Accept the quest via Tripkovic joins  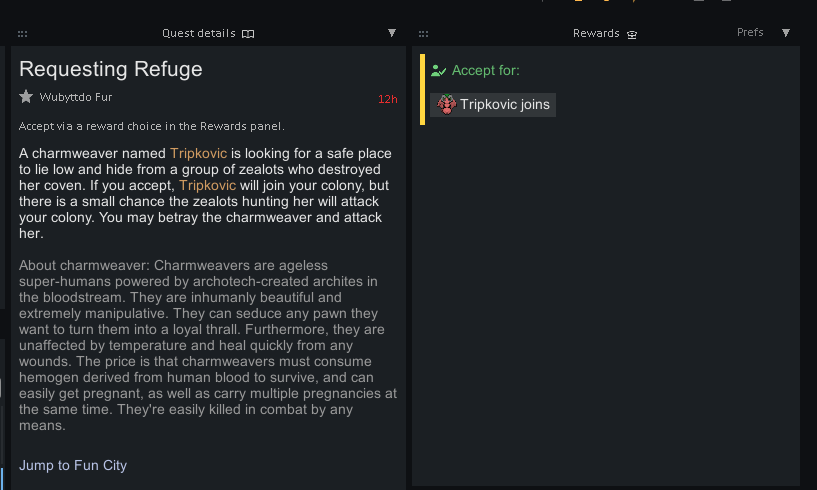coord(493,105)
